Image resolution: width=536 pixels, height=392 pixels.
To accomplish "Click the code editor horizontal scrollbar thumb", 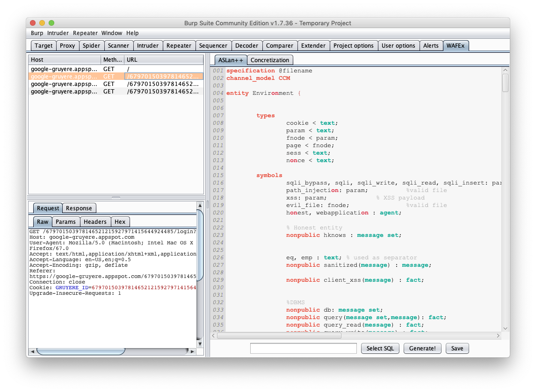I will 279,336.
